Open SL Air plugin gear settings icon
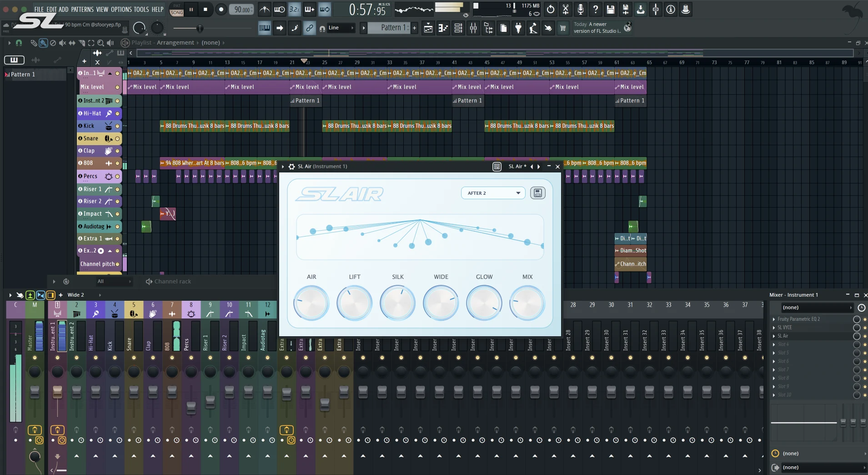Screen dimensions: 868x475 pyautogui.click(x=292, y=167)
